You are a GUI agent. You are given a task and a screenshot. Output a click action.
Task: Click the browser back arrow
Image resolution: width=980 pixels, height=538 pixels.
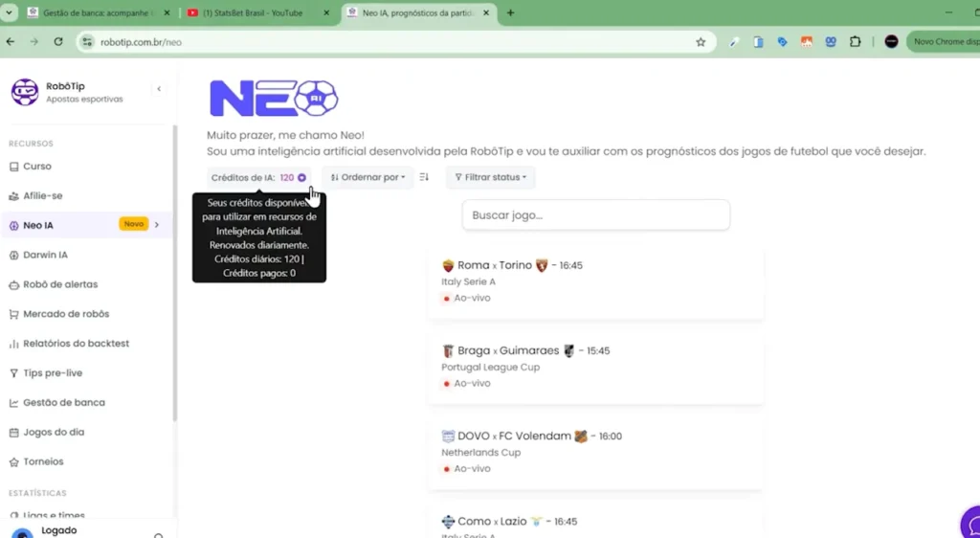(x=11, y=42)
